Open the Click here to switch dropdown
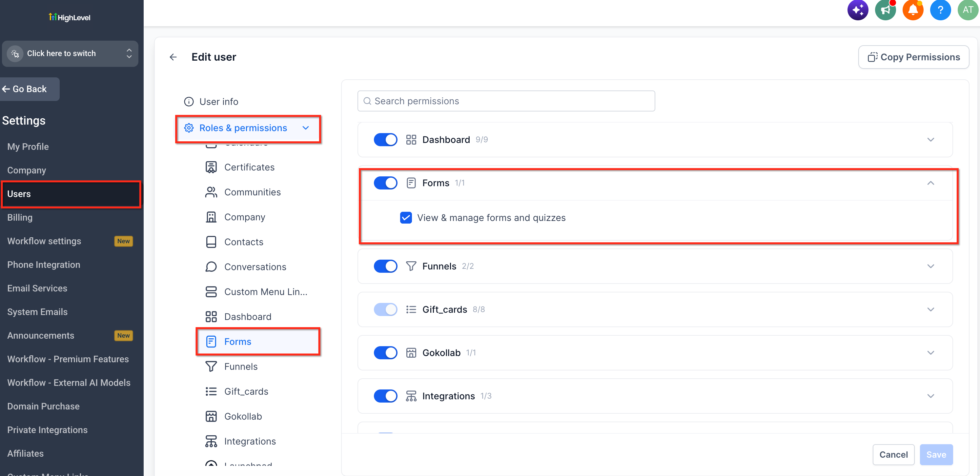Viewport: 980px width, 476px height. point(70,54)
